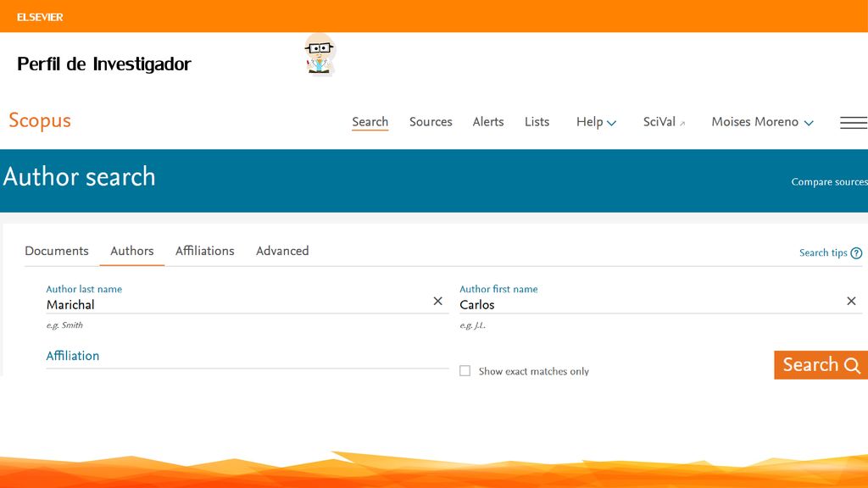Click the orange Search button
Screen dimensions: 868x488
[x=821, y=364]
